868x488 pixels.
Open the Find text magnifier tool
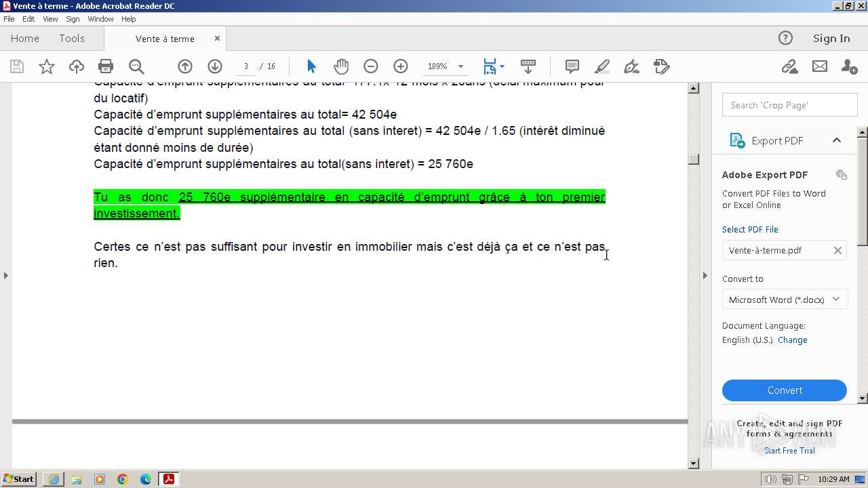(x=136, y=66)
